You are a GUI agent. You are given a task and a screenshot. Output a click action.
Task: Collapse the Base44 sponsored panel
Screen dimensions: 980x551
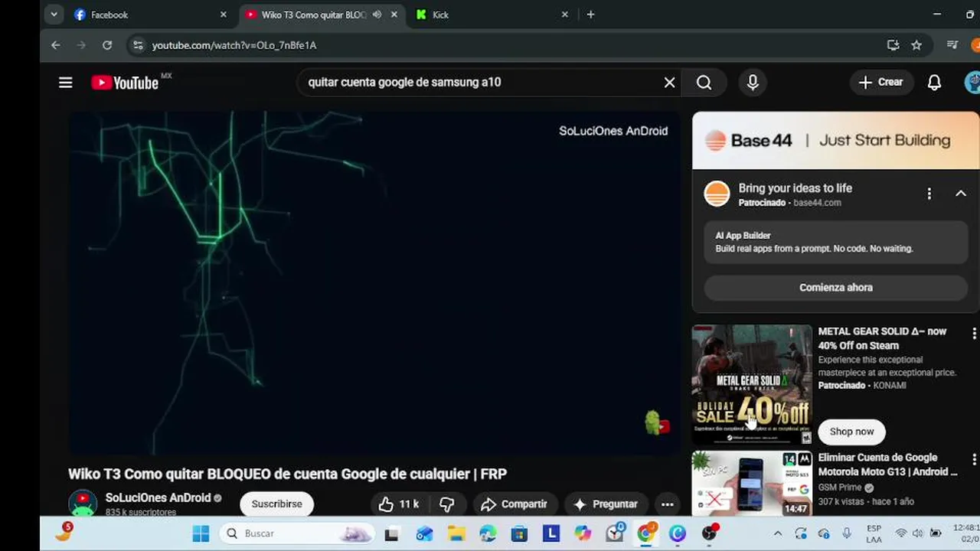click(x=961, y=194)
